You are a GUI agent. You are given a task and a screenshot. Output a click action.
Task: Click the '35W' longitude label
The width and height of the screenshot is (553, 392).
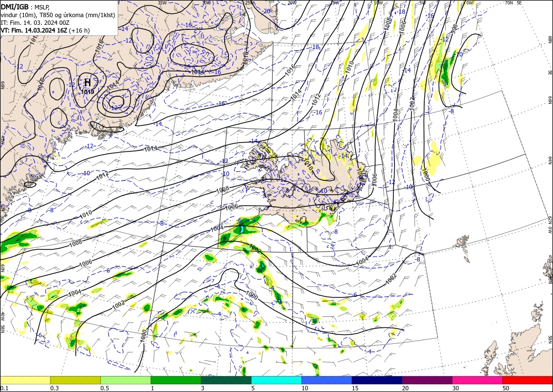(x=162, y=2)
